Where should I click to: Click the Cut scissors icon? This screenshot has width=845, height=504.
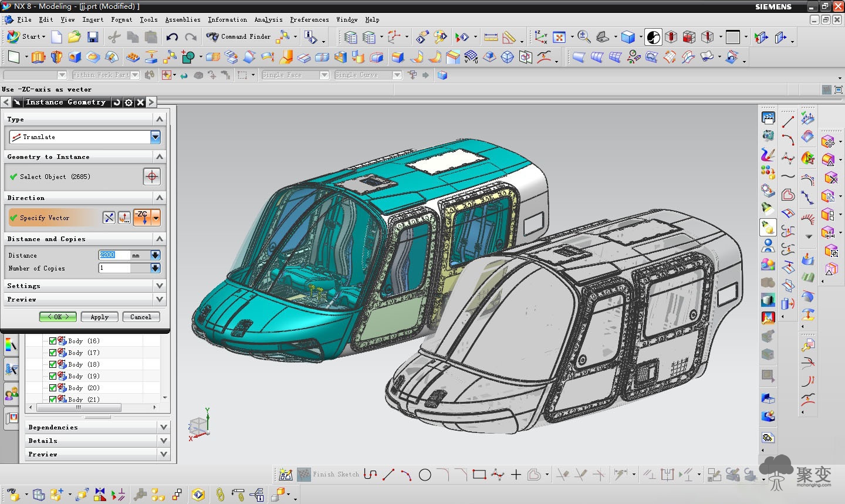(114, 38)
